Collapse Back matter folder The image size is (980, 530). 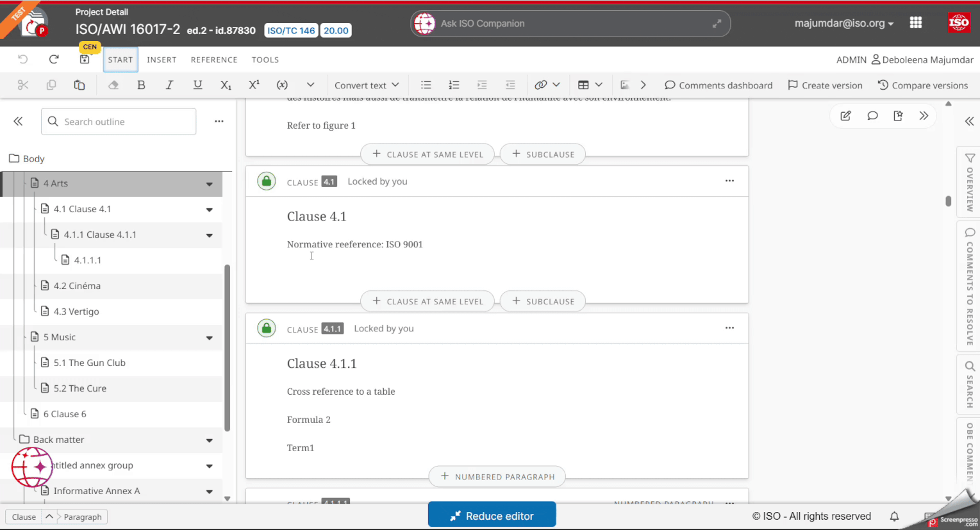(x=210, y=440)
